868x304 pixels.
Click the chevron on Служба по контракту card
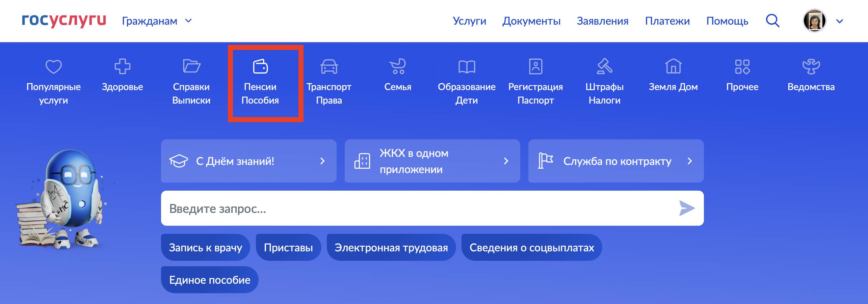coord(690,161)
